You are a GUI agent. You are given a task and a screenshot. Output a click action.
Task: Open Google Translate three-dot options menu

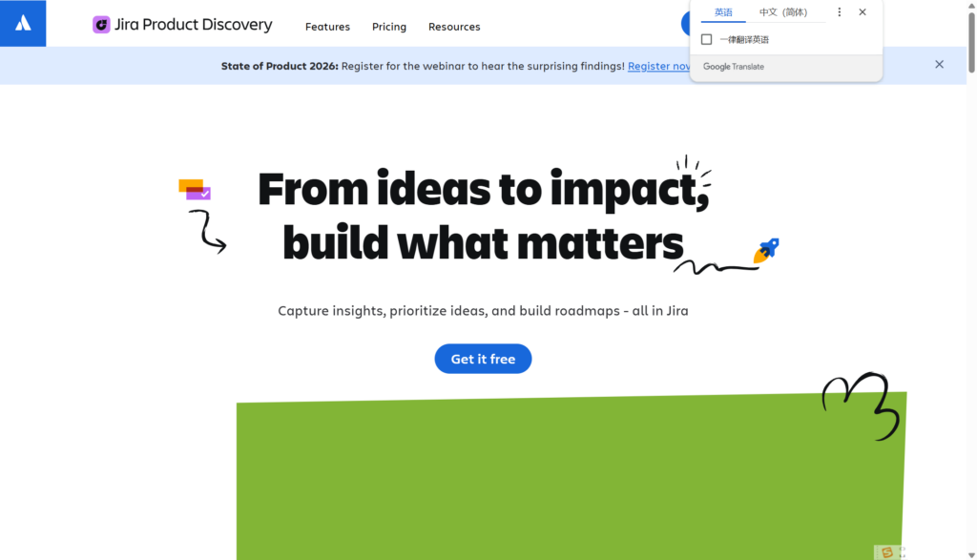(x=840, y=12)
